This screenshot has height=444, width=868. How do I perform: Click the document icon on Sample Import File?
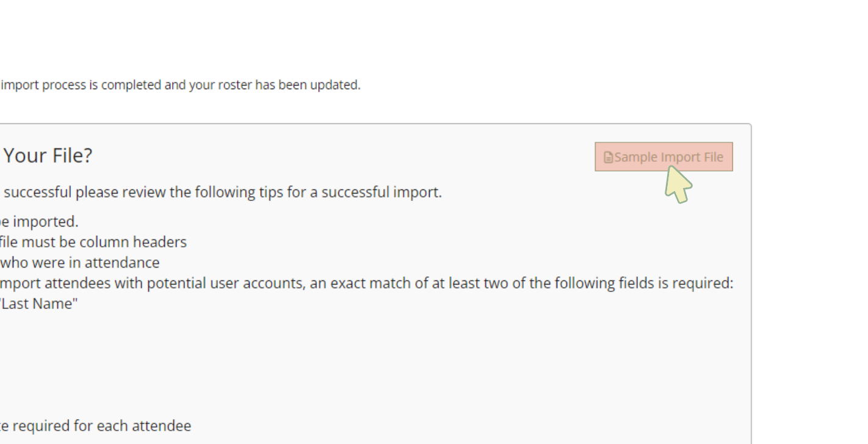608,158
